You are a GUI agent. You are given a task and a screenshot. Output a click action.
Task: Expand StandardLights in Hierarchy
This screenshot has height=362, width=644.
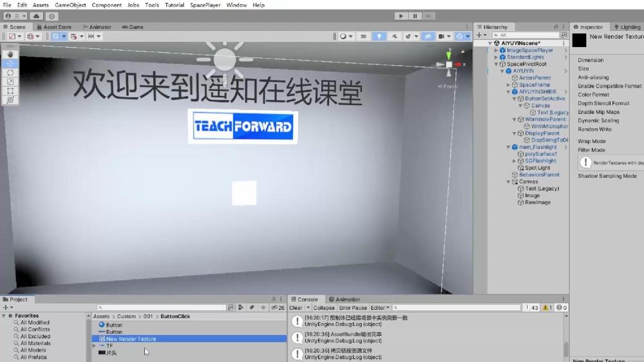coord(496,57)
